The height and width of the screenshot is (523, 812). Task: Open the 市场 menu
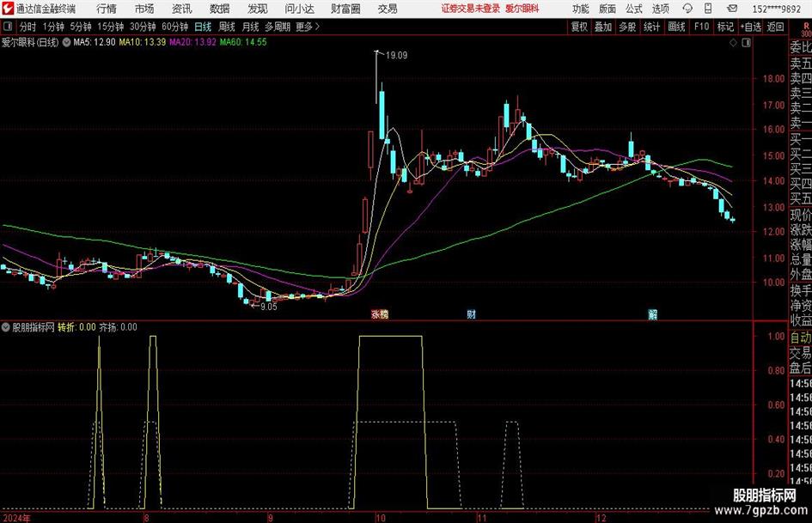click(144, 9)
